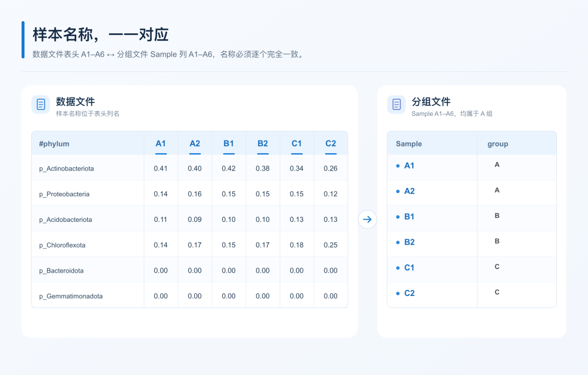Select the A1 column header in data table

pyautogui.click(x=161, y=143)
